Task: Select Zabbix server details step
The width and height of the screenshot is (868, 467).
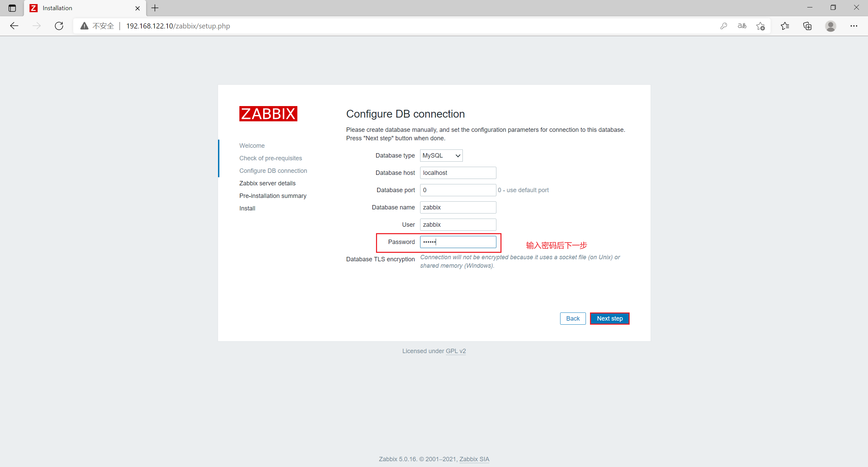Action: (x=268, y=183)
